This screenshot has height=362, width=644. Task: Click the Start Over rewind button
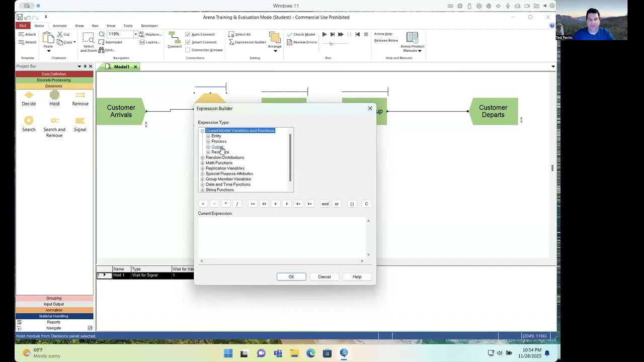[x=357, y=34]
